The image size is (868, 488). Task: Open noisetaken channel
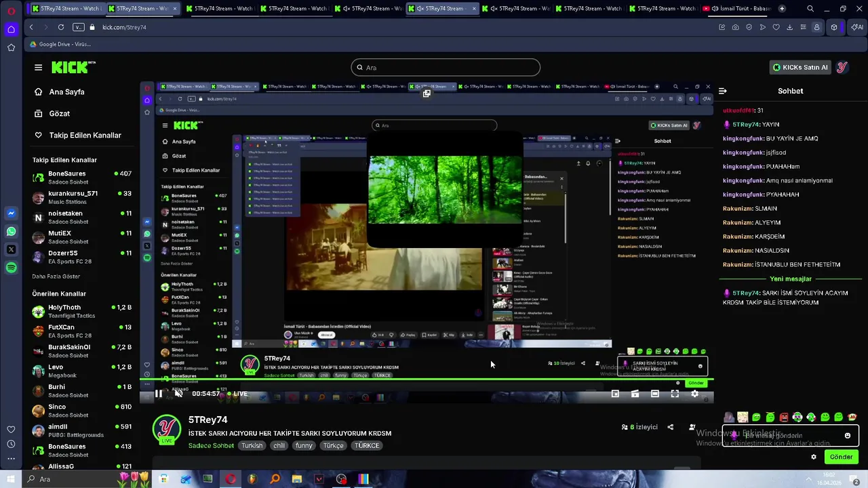81,217
